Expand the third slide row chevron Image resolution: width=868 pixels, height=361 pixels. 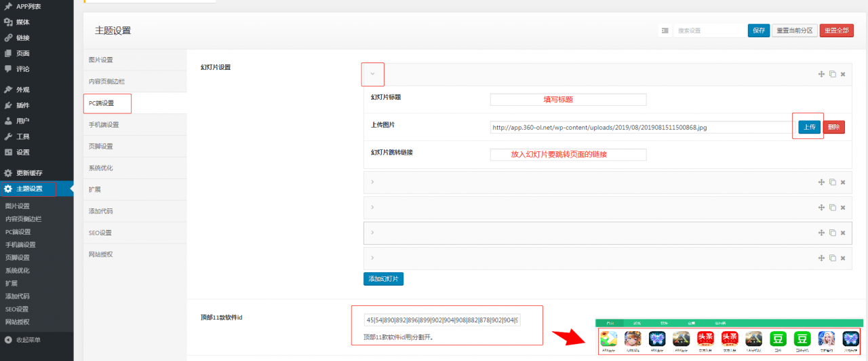coord(372,207)
